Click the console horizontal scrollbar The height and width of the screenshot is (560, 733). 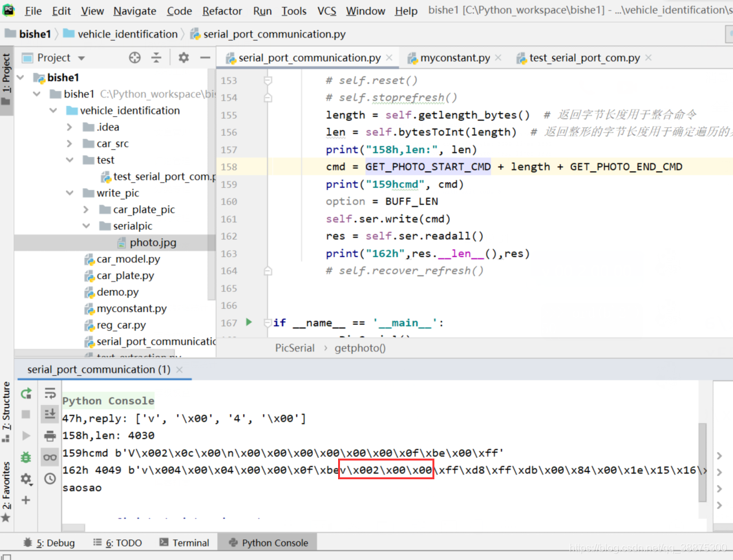click(74, 528)
